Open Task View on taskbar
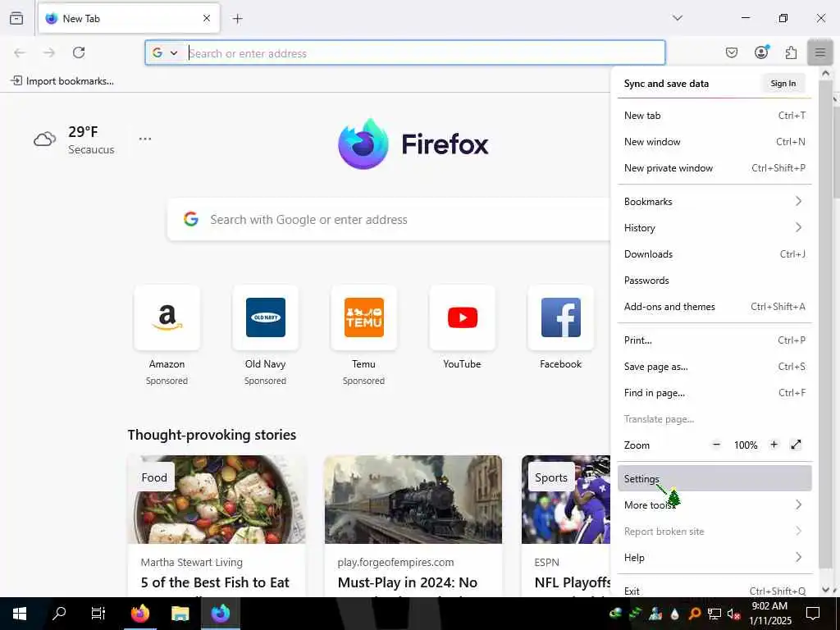 (98, 614)
